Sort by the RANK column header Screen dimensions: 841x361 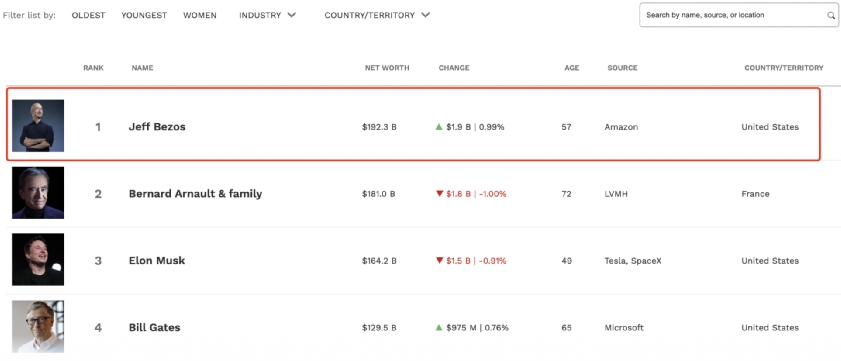coord(93,68)
